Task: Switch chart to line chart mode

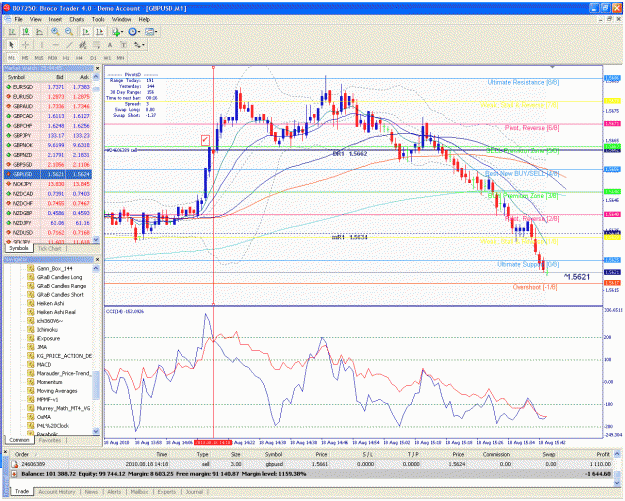Action: [x=39, y=31]
